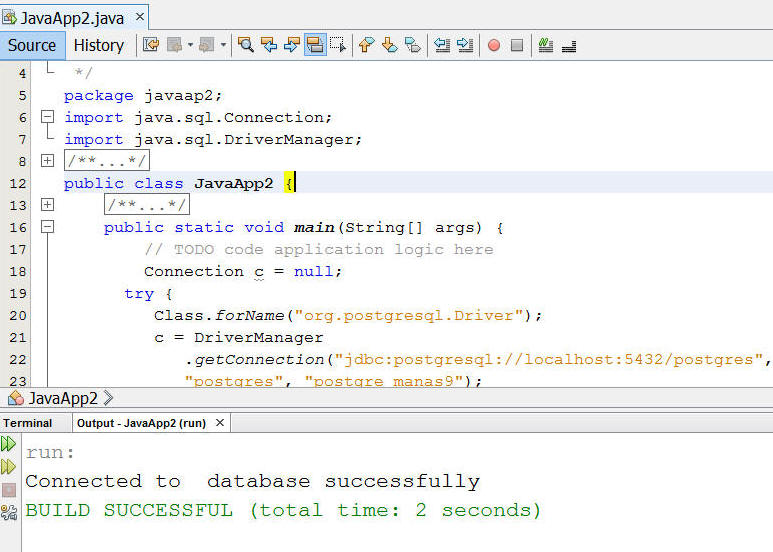The image size is (773, 552).
Task: Toggle Rectangular Selection icon
Action: [x=338, y=45]
